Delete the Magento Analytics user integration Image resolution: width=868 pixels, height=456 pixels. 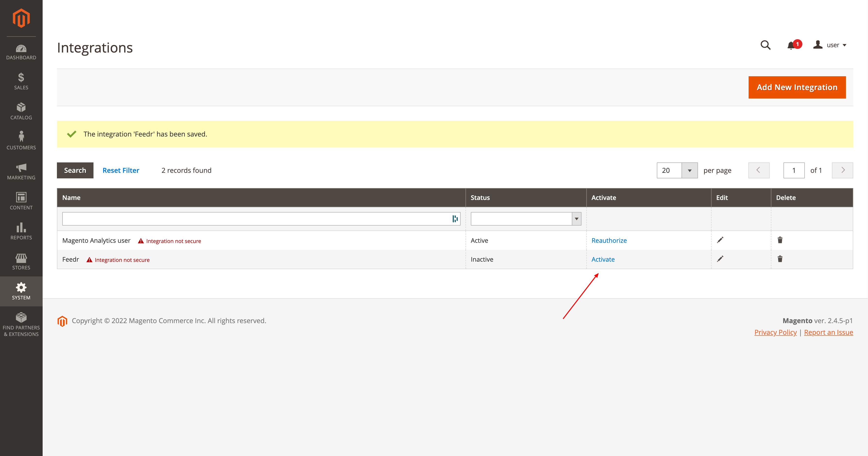pos(780,240)
